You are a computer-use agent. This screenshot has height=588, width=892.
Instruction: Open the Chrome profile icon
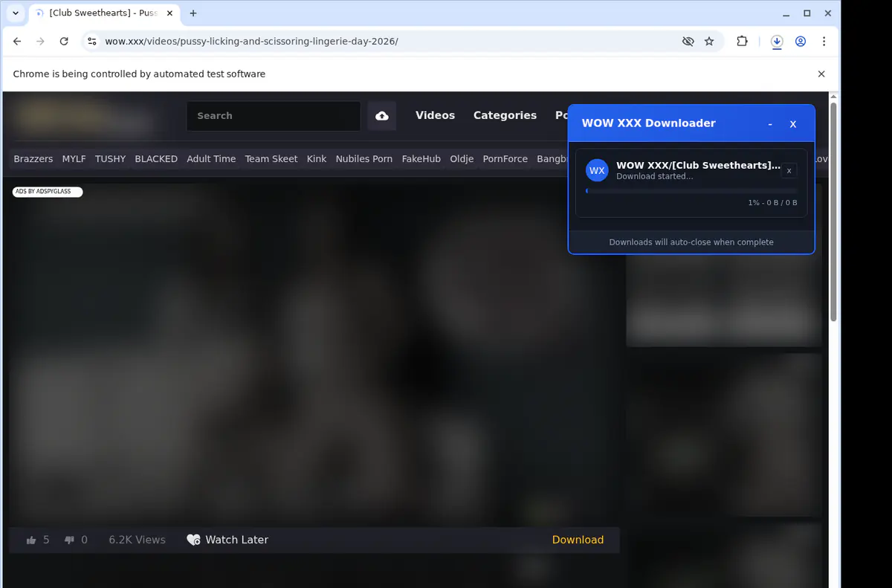801,42
